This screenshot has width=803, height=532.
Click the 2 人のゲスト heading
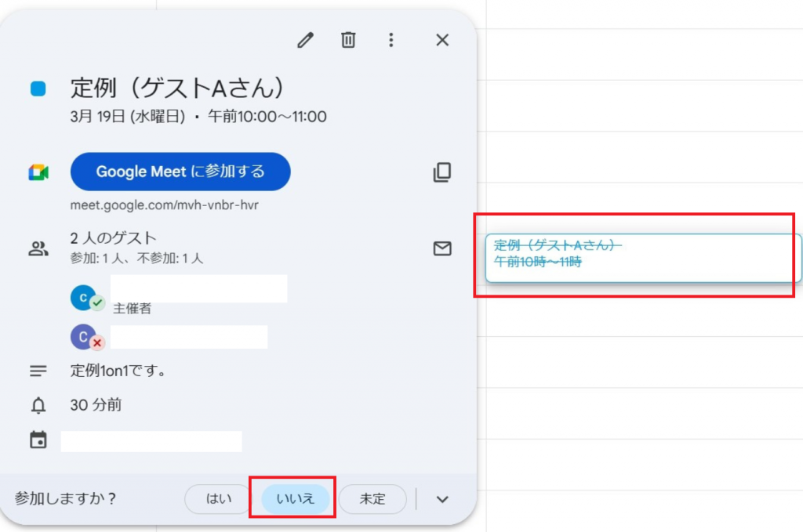click(x=113, y=238)
